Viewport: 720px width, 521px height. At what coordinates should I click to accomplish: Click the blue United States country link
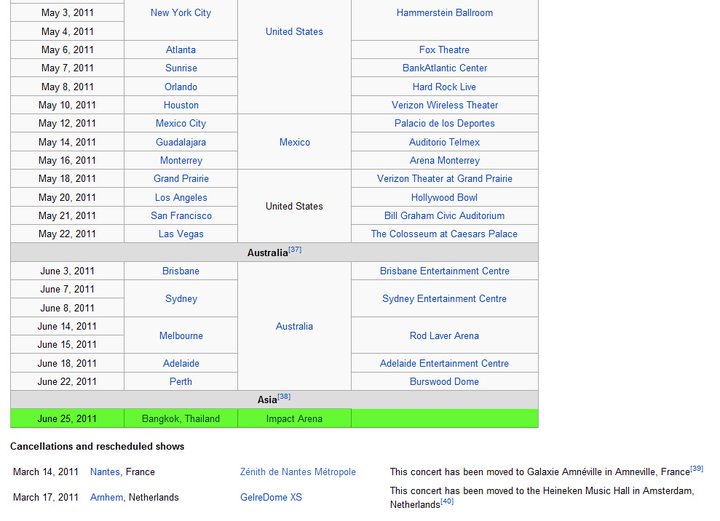tap(294, 32)
